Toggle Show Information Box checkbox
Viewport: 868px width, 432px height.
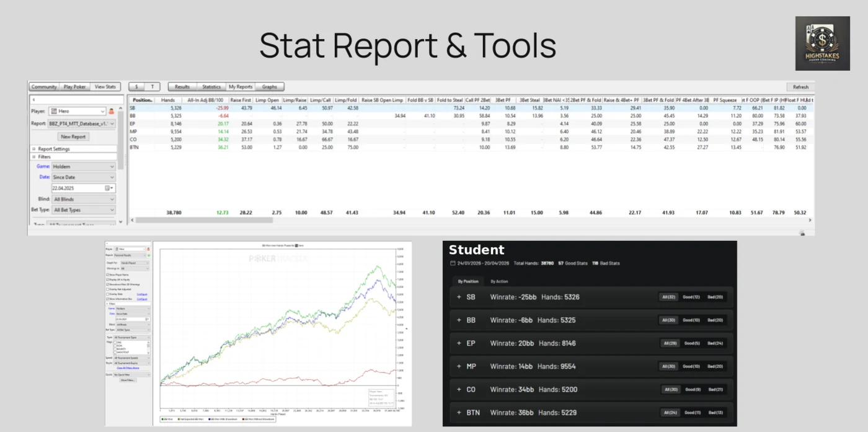click(107, 299)
